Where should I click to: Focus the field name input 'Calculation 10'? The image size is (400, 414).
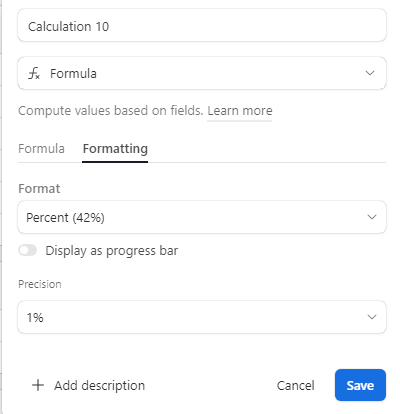[x=202, y=26]
